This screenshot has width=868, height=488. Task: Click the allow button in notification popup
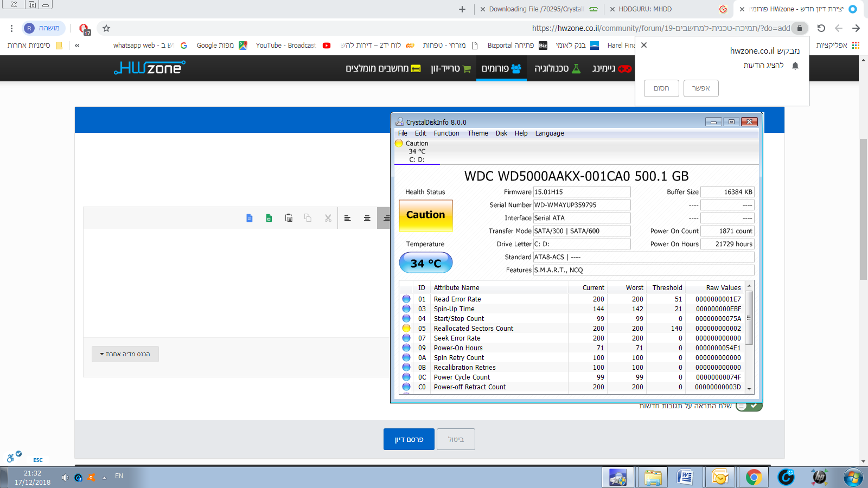point(701,88)
